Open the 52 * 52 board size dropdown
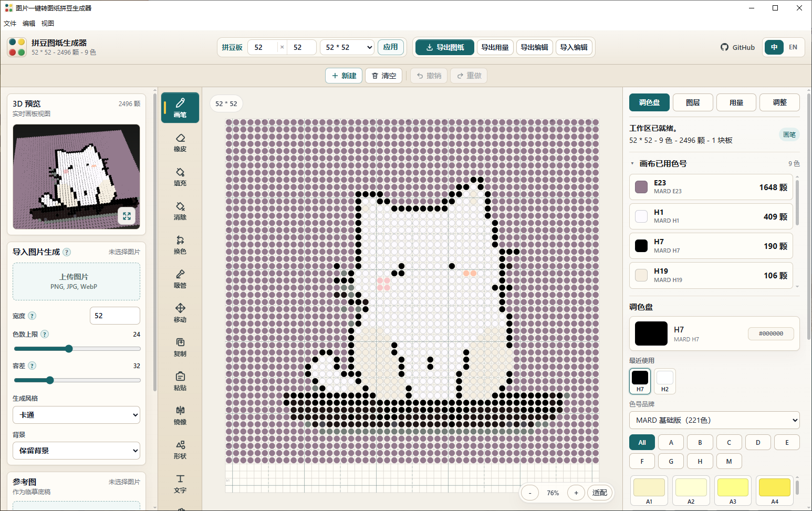Viewport: 812px width, 511px height. [x=347, y=47]
